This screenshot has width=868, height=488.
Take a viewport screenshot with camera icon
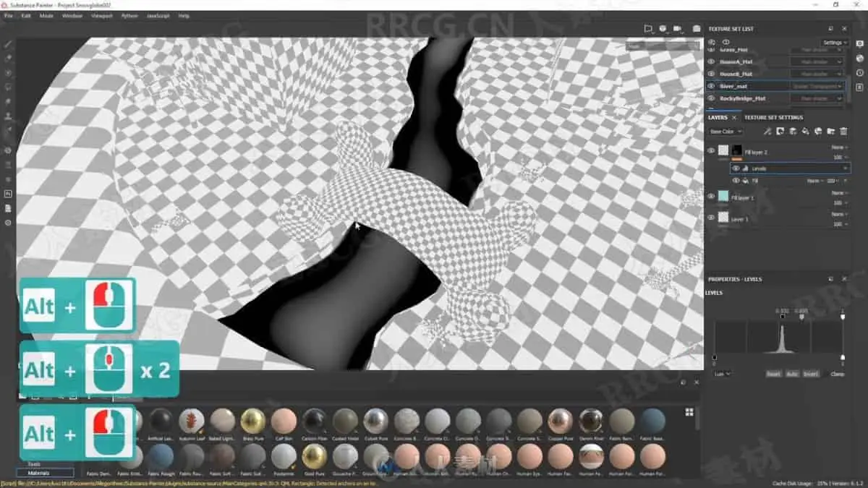pos(697,29)
